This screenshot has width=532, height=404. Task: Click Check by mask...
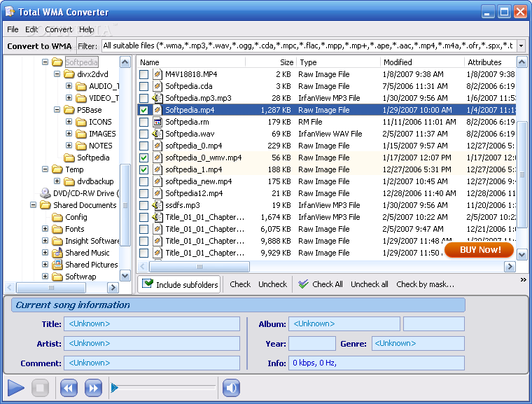pyautogui.click(x=425, y=284)
